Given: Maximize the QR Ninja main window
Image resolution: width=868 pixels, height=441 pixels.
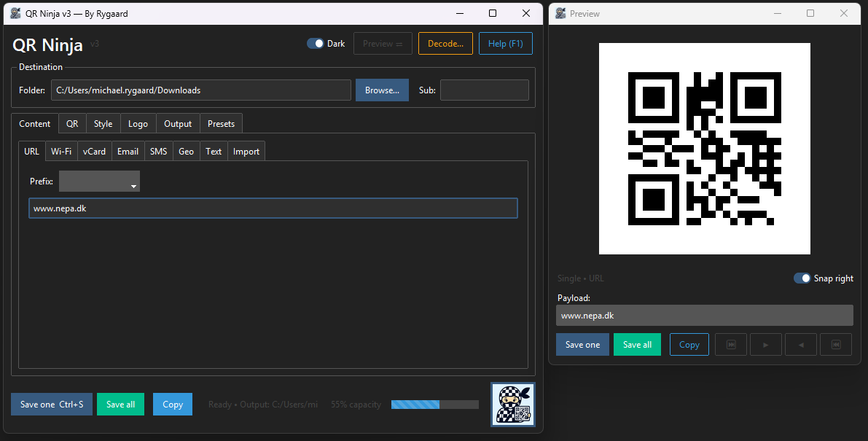Looking at the screenshot, I should point(493,13).
